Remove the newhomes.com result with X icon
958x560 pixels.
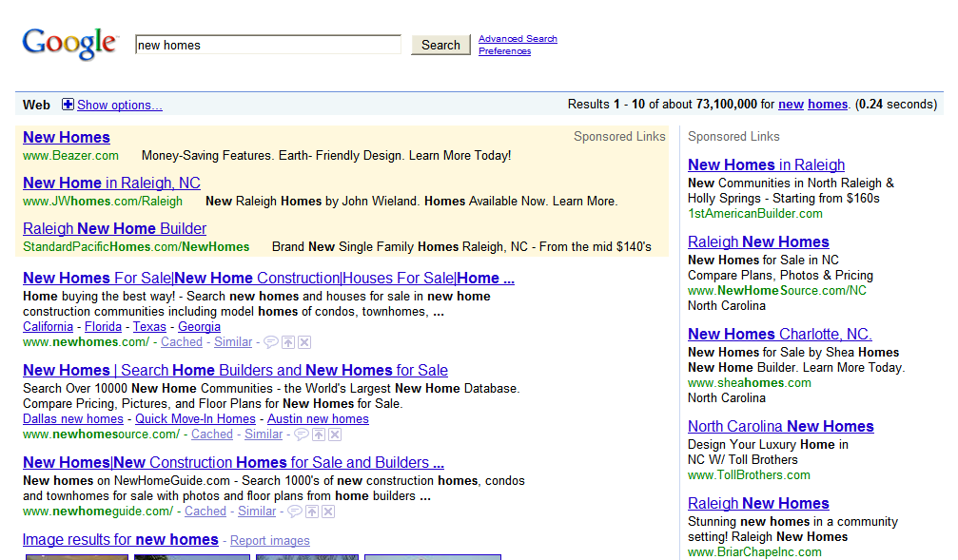click(x=304, y=342)
